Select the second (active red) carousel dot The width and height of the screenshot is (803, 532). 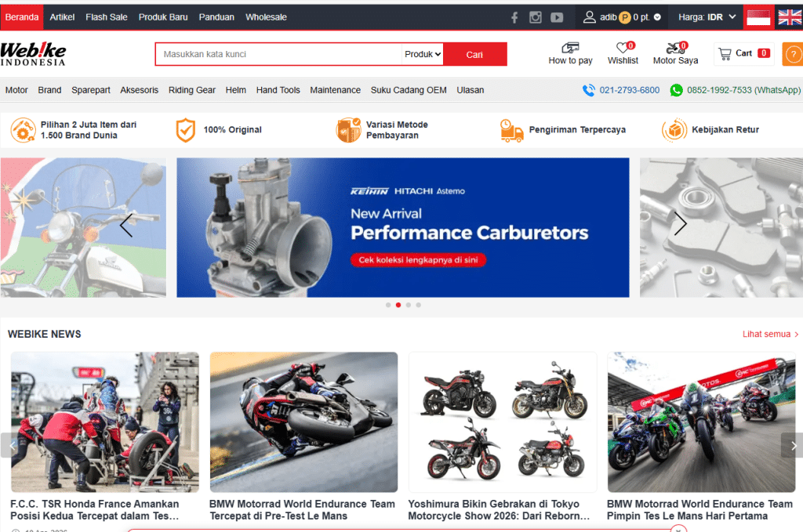coord(398,305)
